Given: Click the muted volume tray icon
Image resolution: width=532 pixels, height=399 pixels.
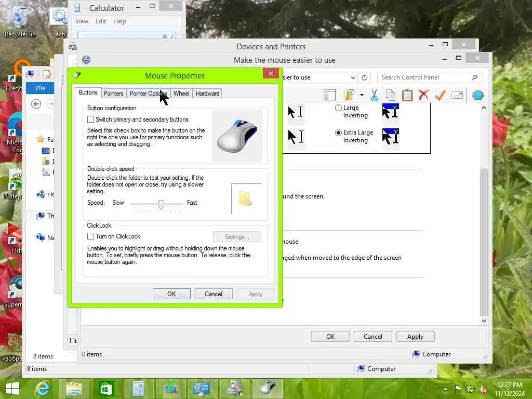Looking at the screenshot, I should coord(483,389).
